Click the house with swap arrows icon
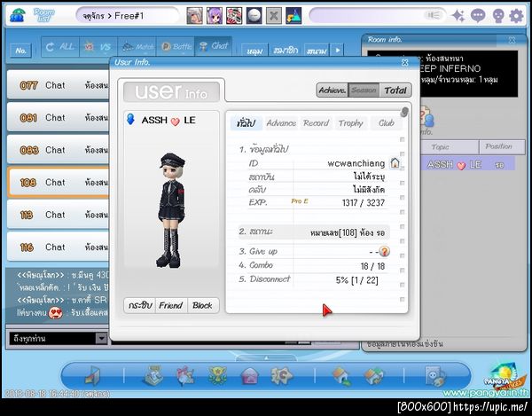 click(373, 376)
